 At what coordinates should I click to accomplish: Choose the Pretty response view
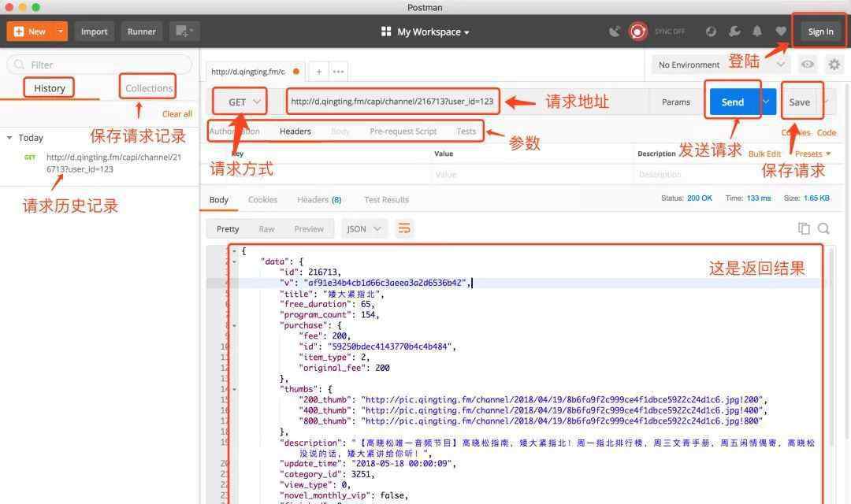(228, 229)
